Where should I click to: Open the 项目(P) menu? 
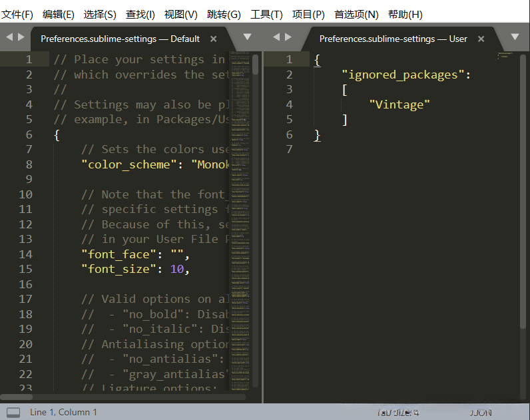(x=308, y=15)
